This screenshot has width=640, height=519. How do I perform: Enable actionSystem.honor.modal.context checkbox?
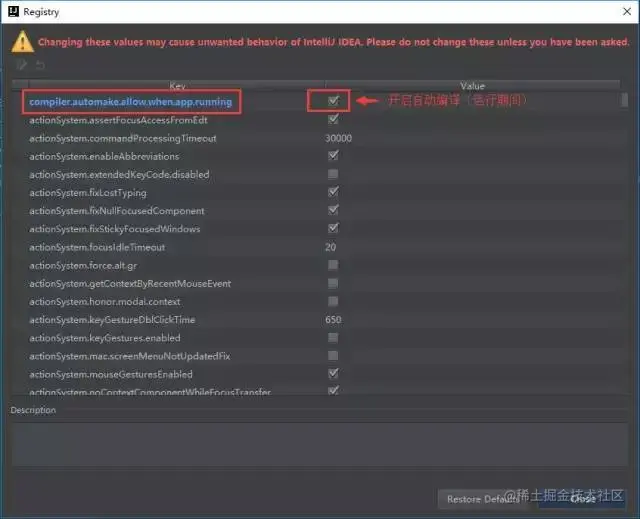[x=333, y=302]
